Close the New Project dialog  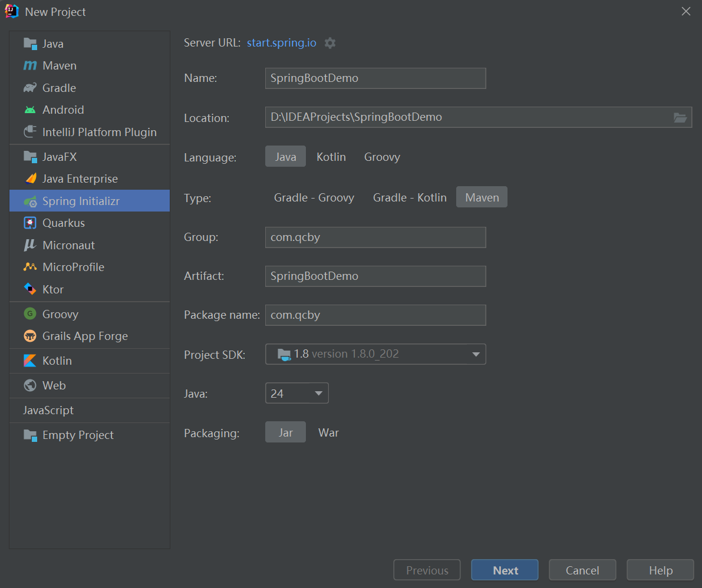[686, 11]
